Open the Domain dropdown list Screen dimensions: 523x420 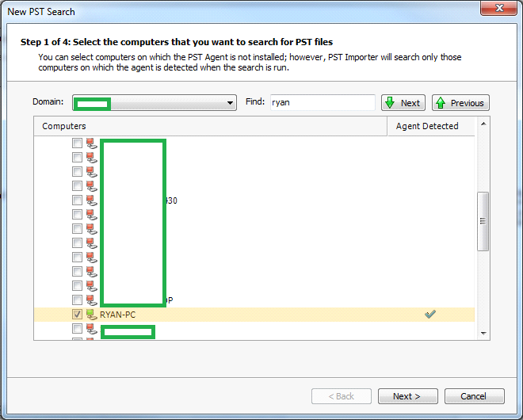pyautogui.click(x=231, y=103)
